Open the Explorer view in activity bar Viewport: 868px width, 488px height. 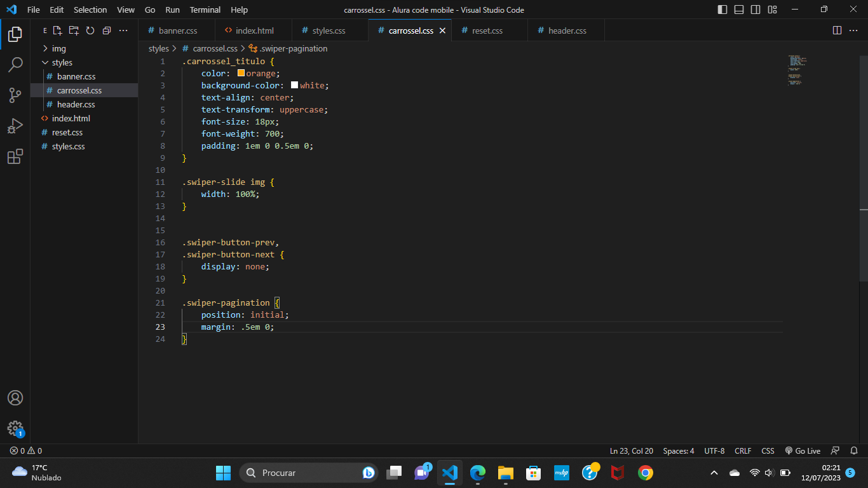pyautogui.click(x=15, y=34)
